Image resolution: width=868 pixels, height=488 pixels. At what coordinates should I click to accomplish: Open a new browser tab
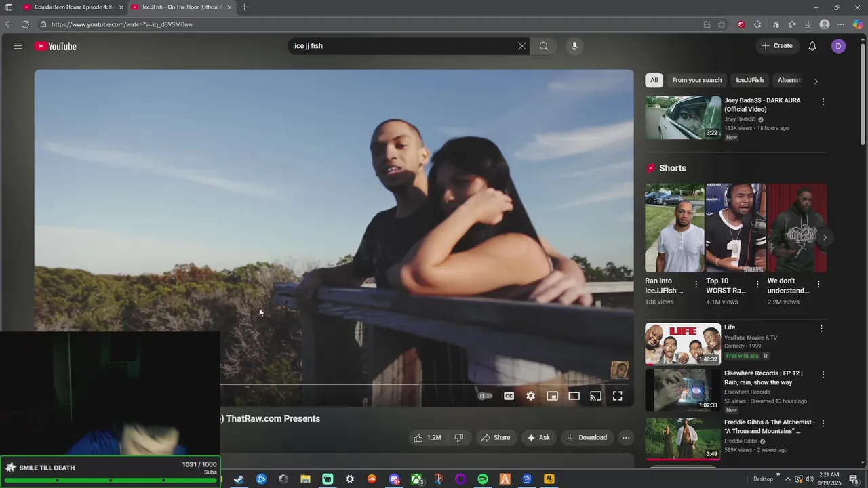coord(244,7)
